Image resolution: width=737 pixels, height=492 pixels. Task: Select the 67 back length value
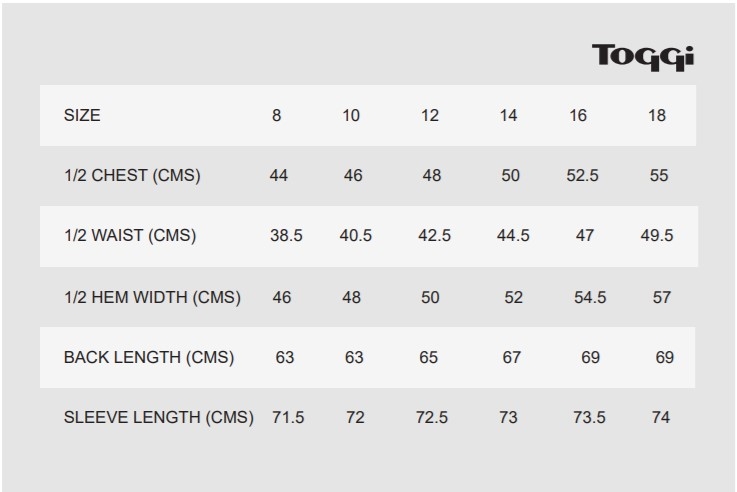click(512, 357)
